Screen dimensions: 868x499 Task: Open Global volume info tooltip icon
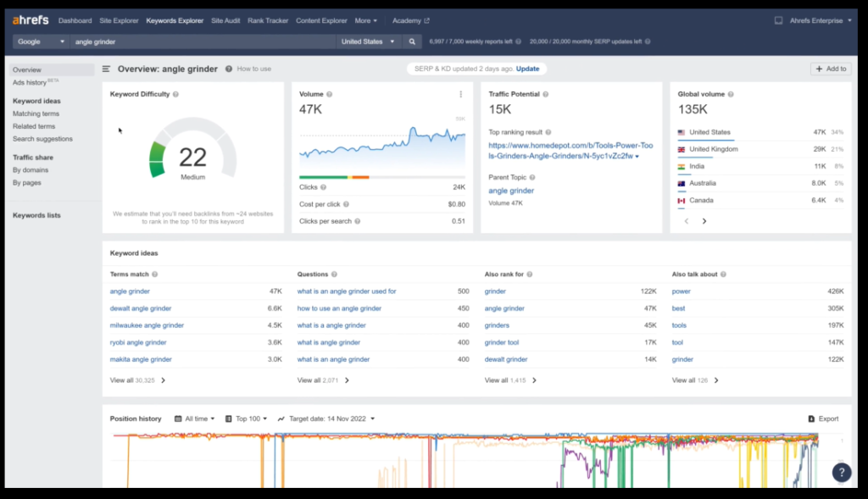click(x=731, y=95)
